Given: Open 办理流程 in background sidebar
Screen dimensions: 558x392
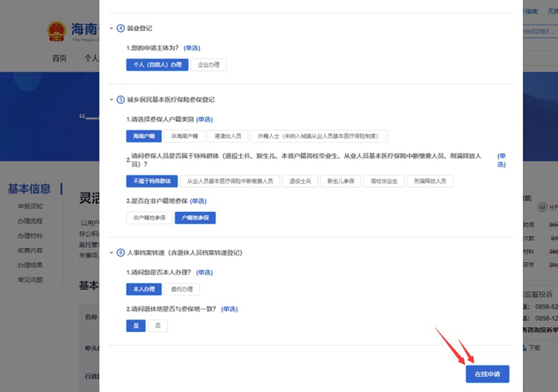Looking at the screenshot, I should 30,221.
